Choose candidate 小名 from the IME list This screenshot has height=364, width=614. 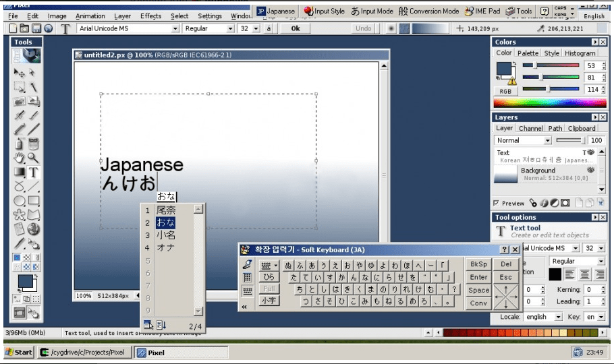point(166,235)
